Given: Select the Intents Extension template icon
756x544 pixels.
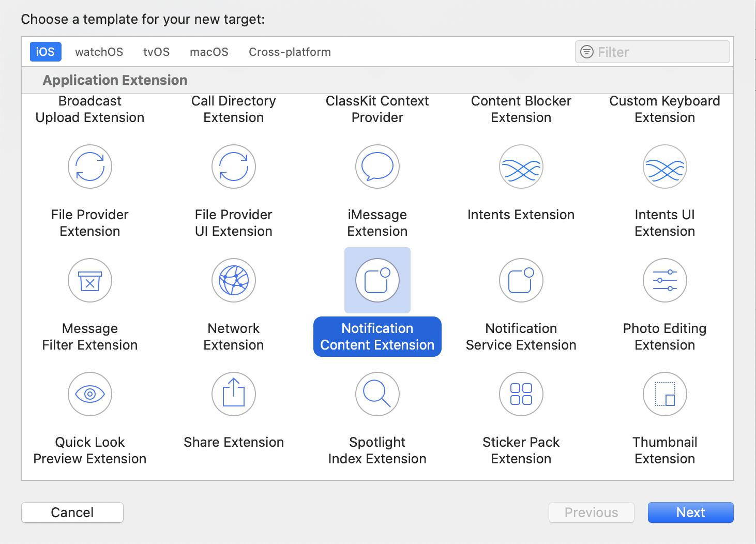Looking at the screenshot, I should [x=521, y=167].
